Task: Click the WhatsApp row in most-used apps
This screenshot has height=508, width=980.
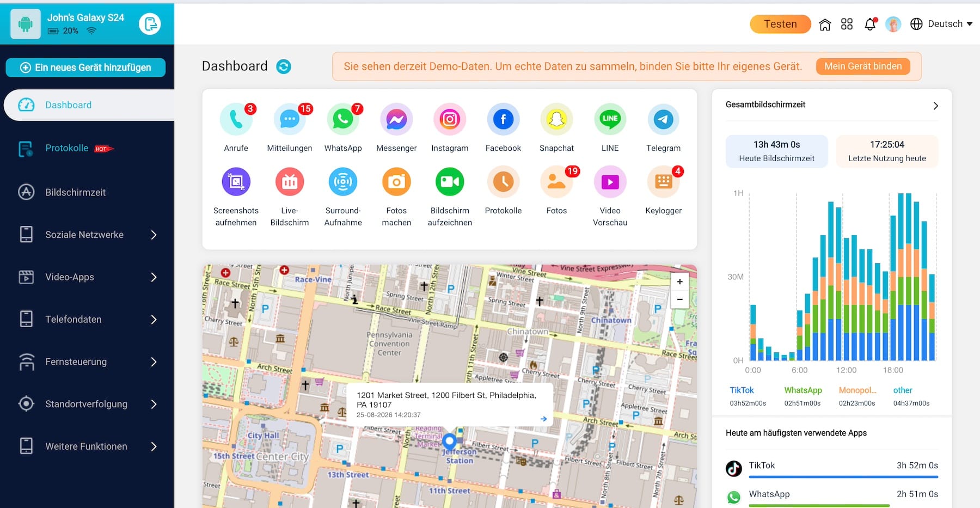Action: click(832, 497)
